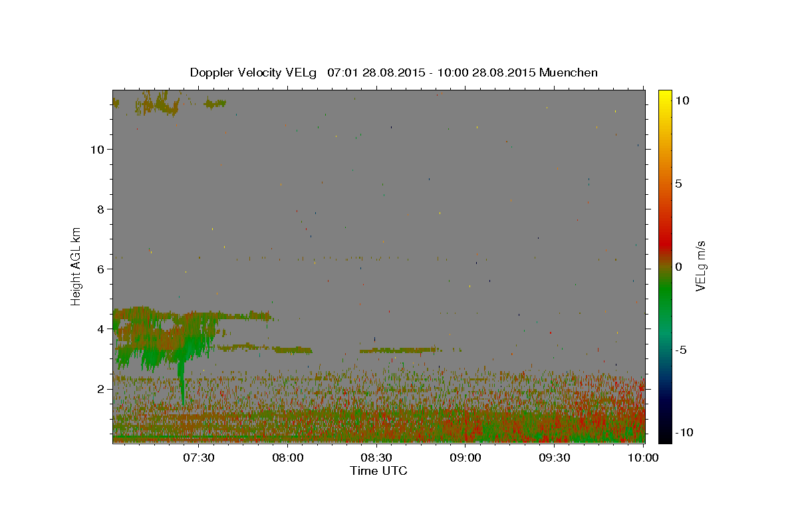Screen dimensions: 798x532
Task: Click the colorbar value -5 label
Action: (x=681, y=350)
